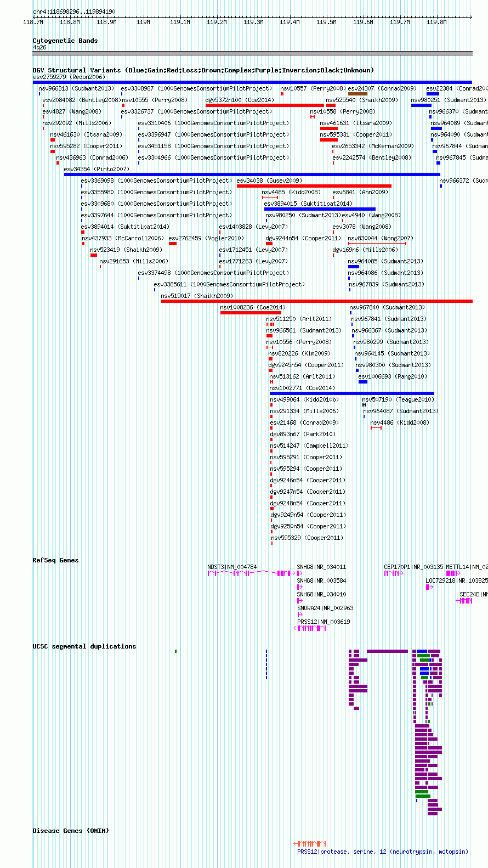Click the chr4:118698296..119894190 coordinate label
The height and width of the screenshot is (868, 488).
(x=74, y=12)
